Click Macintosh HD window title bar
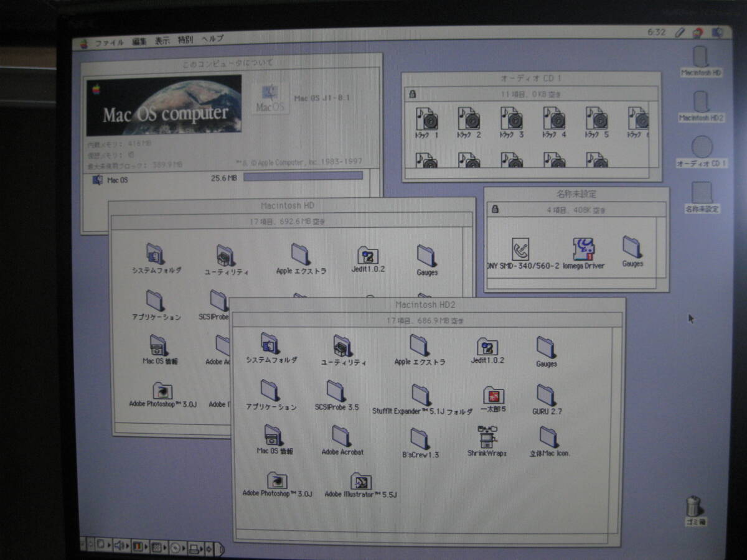 click(293, 205)
